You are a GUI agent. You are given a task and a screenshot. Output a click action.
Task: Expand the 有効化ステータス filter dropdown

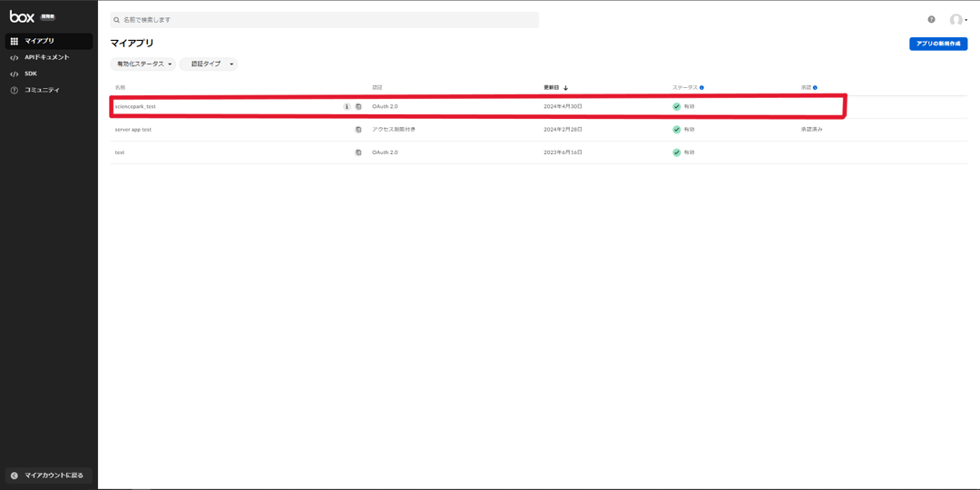point(143,64)
